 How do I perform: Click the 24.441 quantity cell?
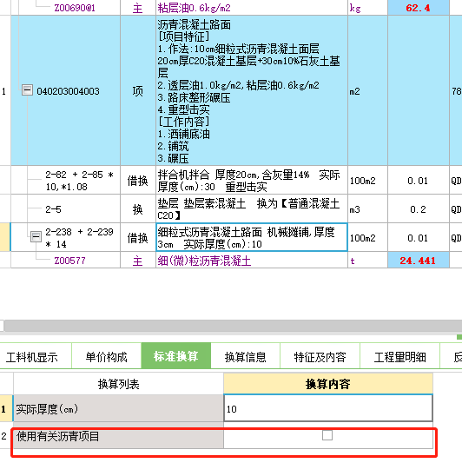[419, 261]
